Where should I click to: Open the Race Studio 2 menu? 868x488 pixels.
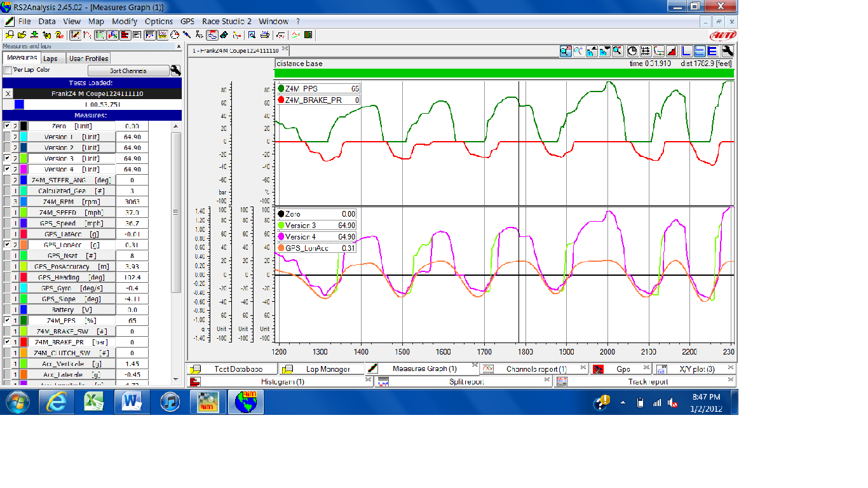point(227,21)
